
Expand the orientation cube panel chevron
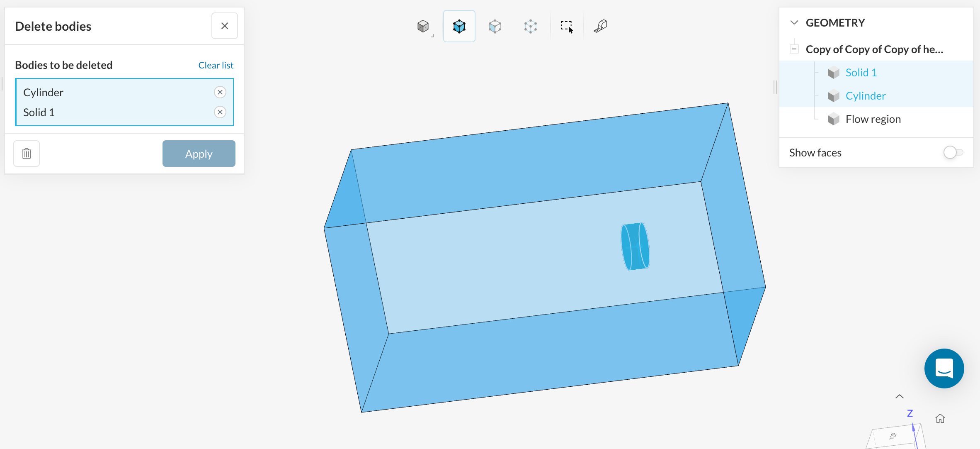(x=899, y=396)
